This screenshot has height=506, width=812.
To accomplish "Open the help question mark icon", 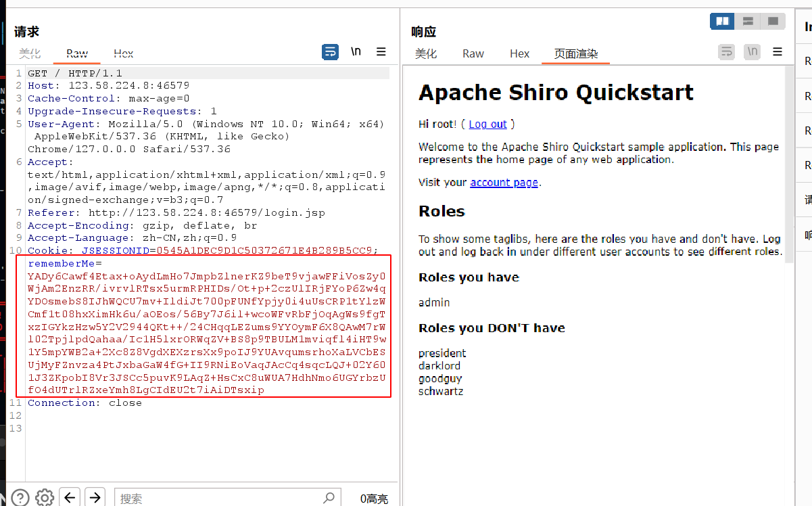I will [20, 498].
